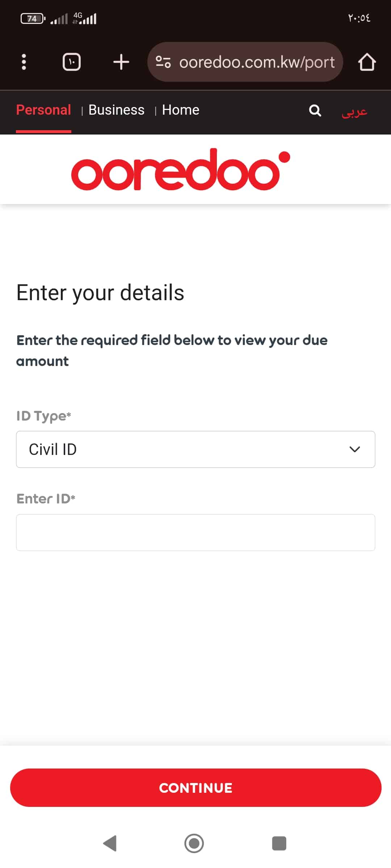
Task: Switch to the Personal tab
Action: pyautogui.click(x=43, y=110)
